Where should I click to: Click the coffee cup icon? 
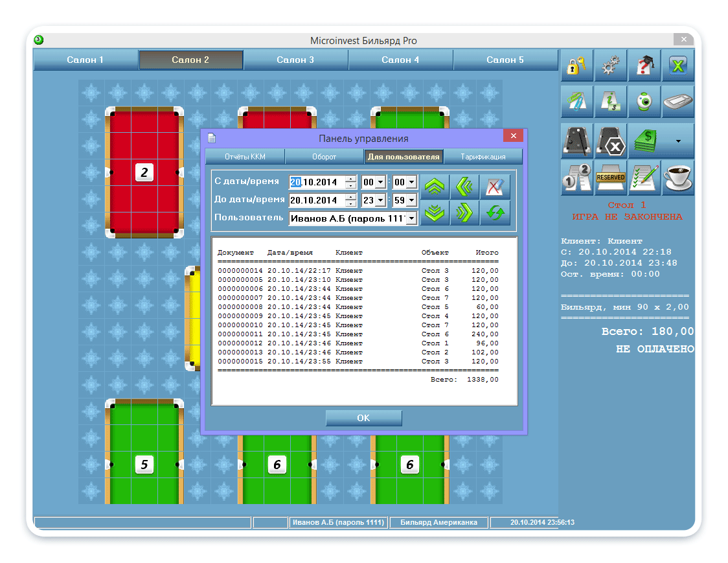coord(677,178)
